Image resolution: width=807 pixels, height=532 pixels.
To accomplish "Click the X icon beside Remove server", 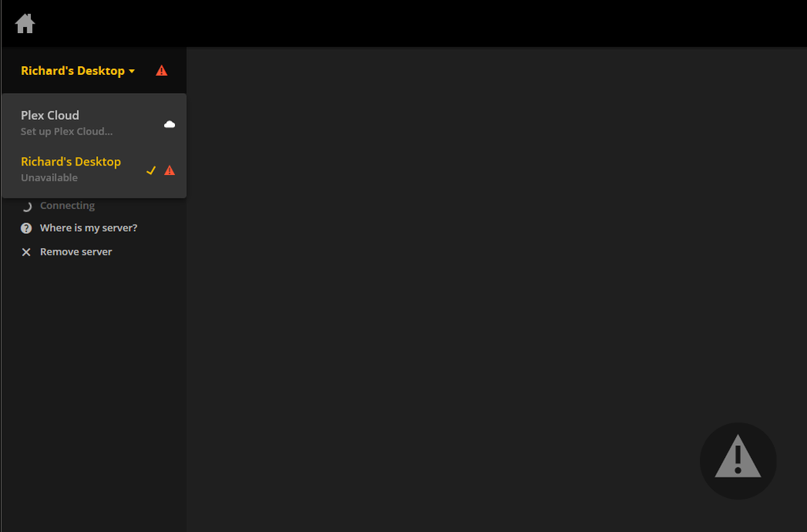I will click(x=26, y=252).
